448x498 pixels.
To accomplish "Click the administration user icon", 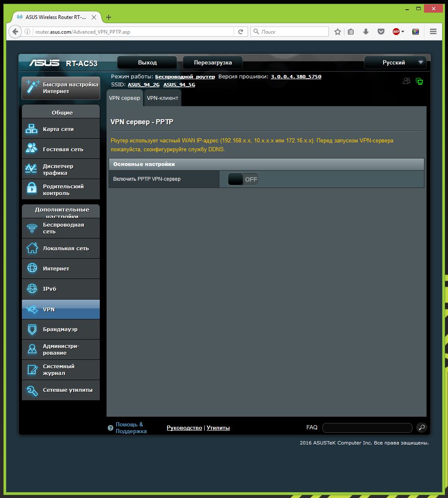I will (32, 349).
